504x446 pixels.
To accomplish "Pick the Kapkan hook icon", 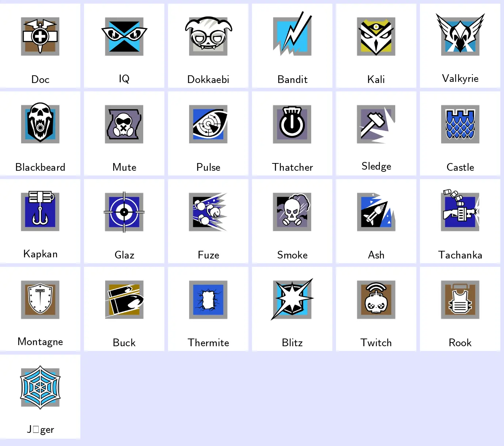I will point(40,211).
